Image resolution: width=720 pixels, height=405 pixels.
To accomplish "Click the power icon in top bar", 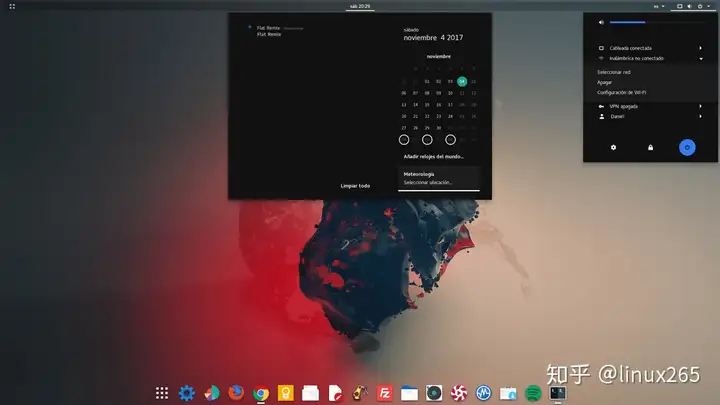I will click(700, 6).
